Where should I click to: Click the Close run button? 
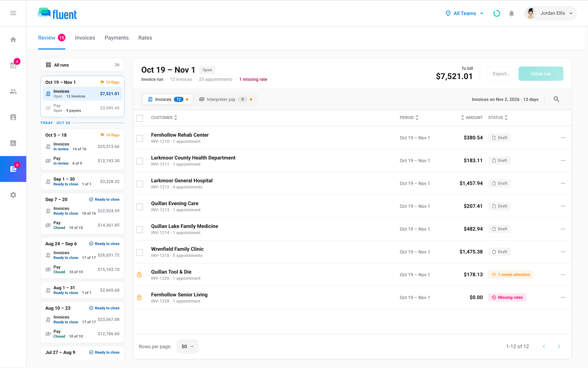tap(541, 74)
